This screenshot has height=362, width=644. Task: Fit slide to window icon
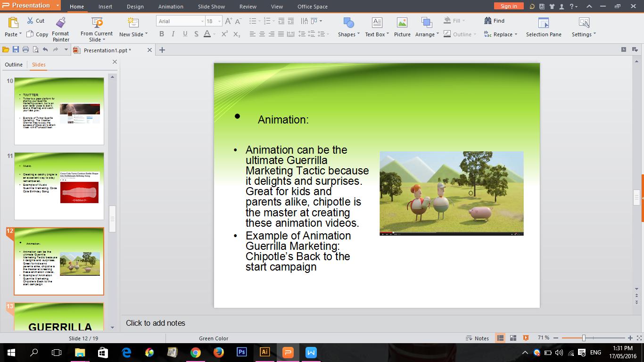pos(639,338)
